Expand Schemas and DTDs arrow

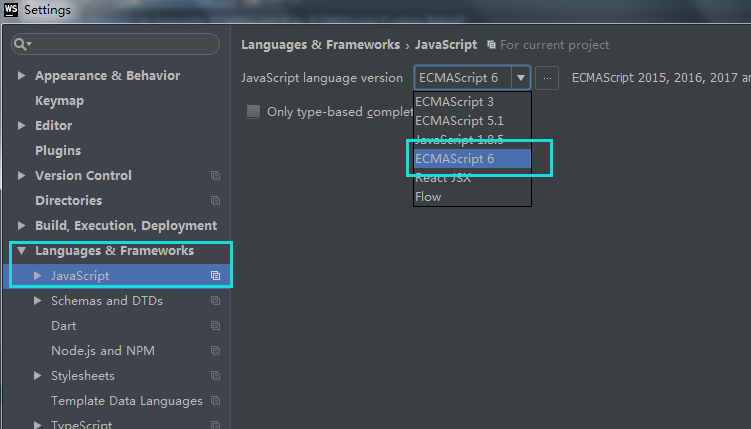[x=38, y=300]
